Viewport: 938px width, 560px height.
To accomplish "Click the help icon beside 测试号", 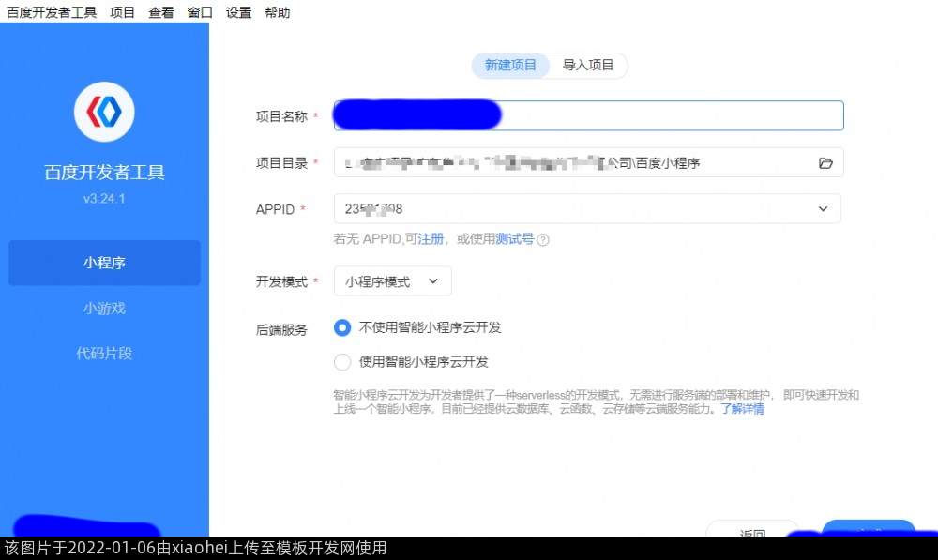I will pyautogui.click(x=543, y=240).
